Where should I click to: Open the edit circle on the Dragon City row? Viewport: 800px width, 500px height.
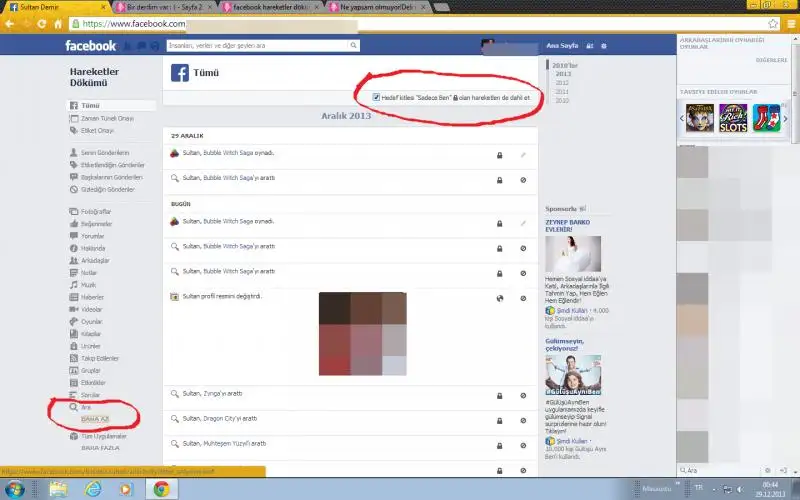[x=523, y=421]
